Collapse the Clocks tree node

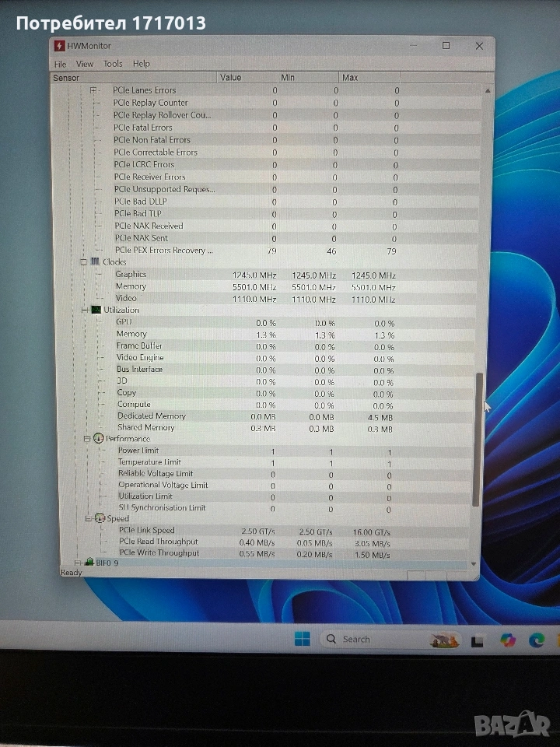point(84,262)
